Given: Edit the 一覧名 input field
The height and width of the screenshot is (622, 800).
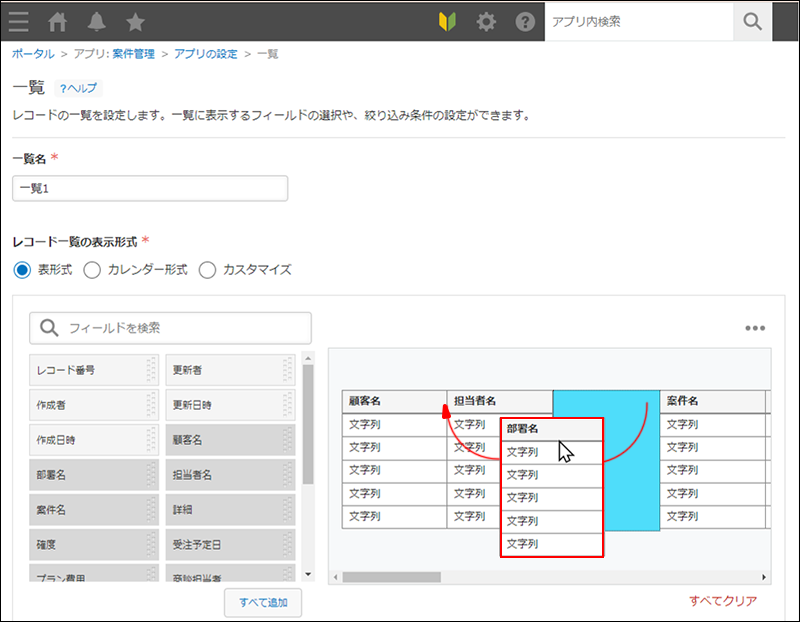Looking at the screenshot, I should coord(150,188).
